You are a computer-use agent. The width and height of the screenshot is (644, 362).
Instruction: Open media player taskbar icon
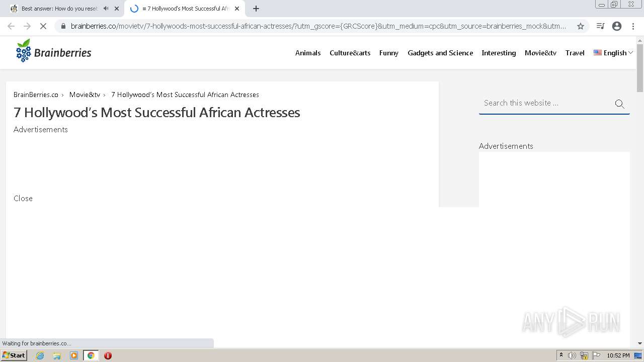pos(74,355)
